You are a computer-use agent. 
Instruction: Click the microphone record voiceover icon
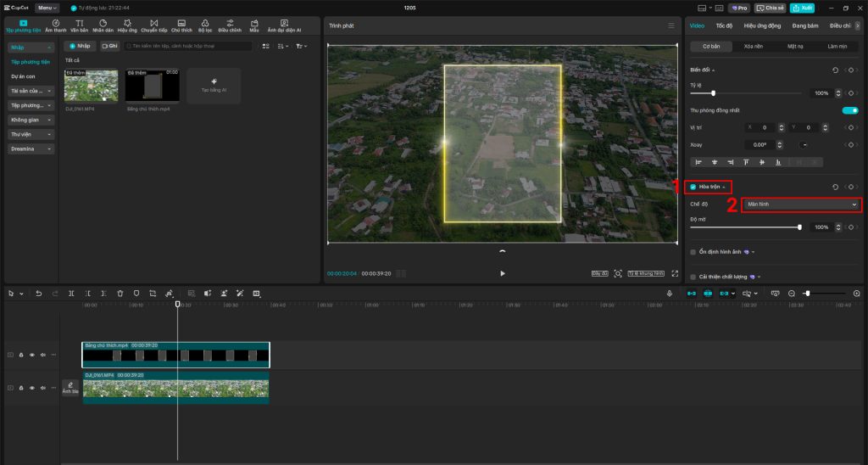(x=670, y=294)
